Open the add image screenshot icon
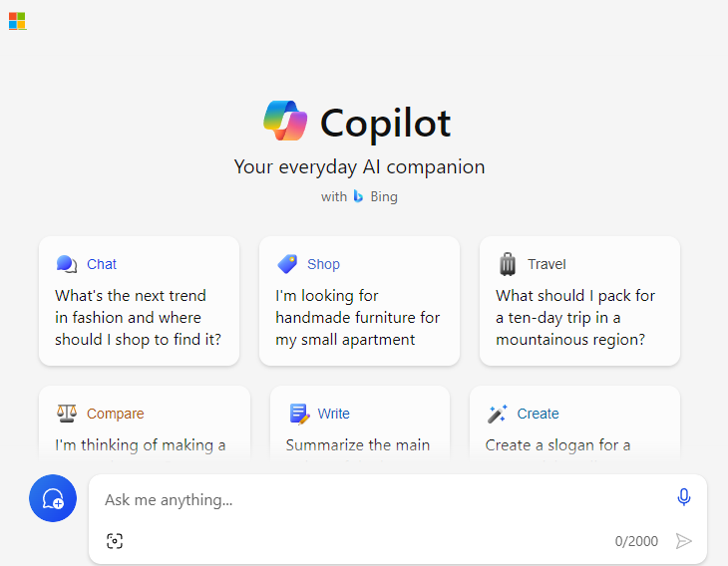The width and height of the screenshot is (728, 566). point(115,541)
